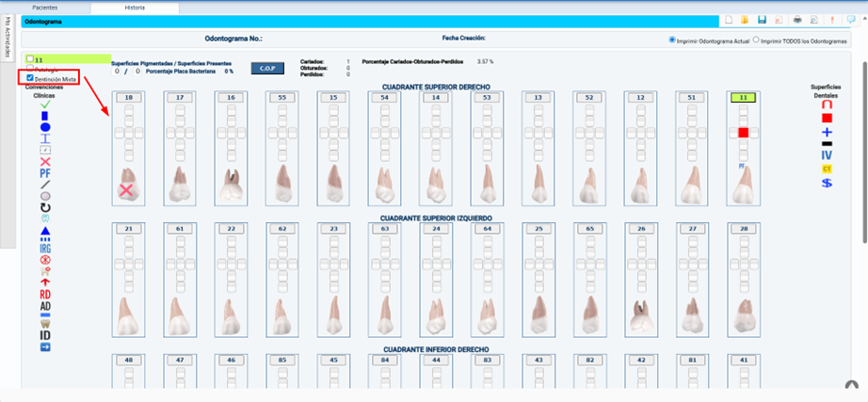The image size is (868, 402).
Task: Click the green checkmark convention icon
Action: 45,105
